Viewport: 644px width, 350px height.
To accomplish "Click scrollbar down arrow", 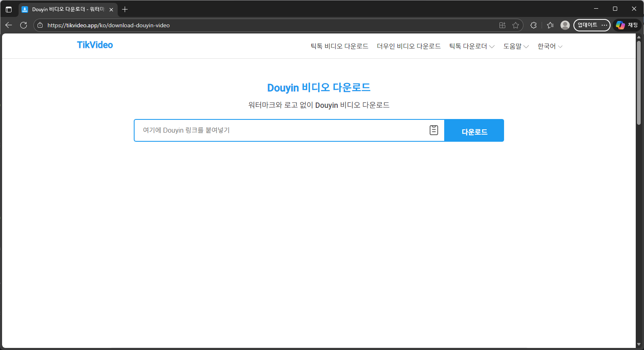I will (639, 344).
